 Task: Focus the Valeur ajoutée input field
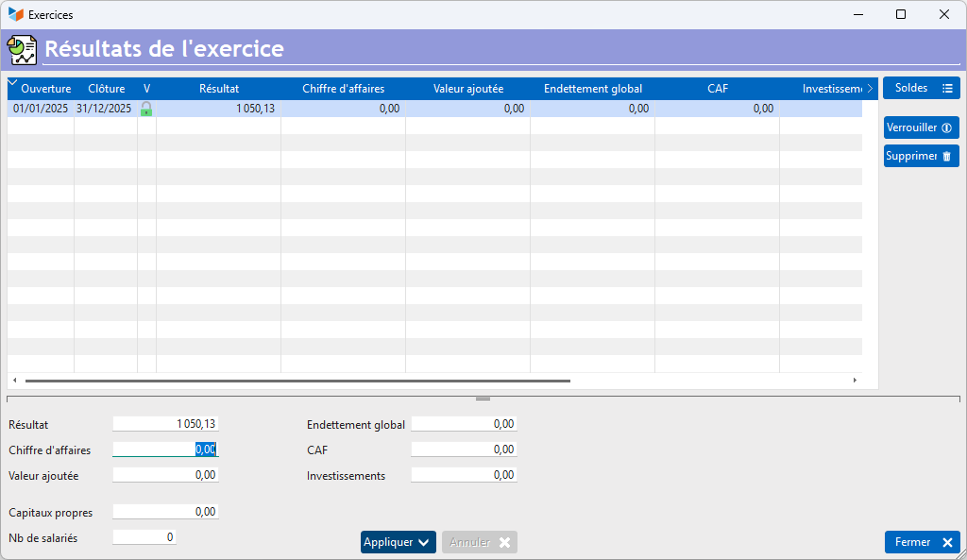165,475
